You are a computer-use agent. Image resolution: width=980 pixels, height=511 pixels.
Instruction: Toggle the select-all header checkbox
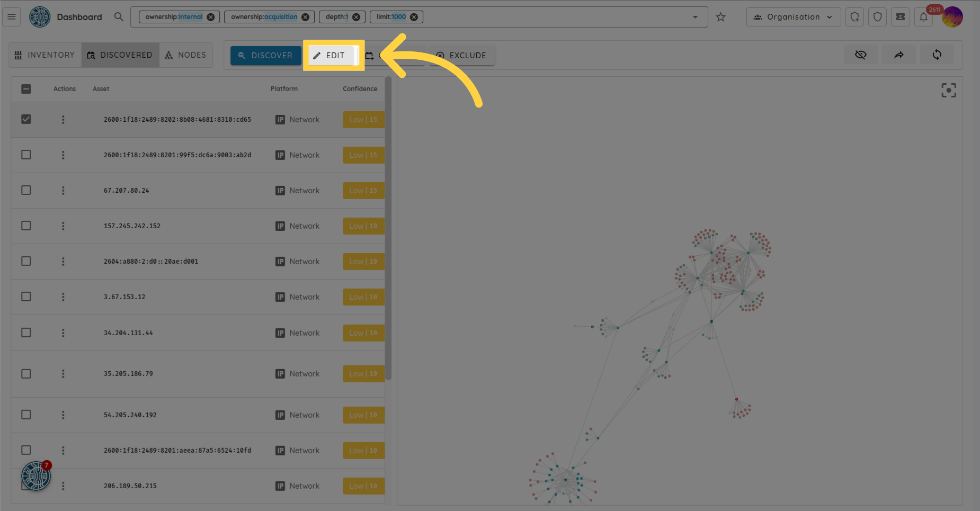click(26, 89)
